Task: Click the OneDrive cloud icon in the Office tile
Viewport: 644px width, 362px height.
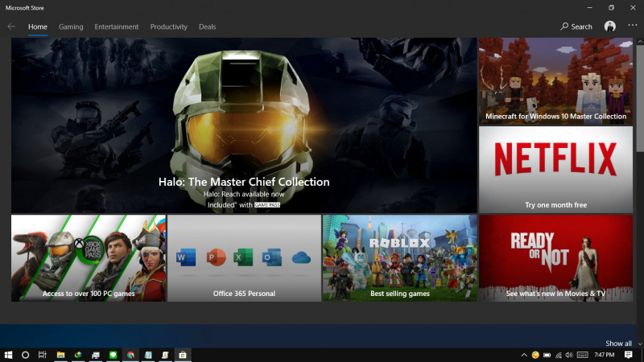Action: (x=301, y=257)
